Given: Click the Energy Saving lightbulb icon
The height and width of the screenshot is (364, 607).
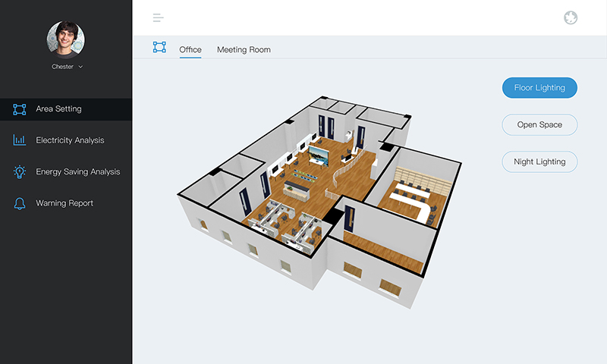Looking at the screenshot, I should (x=20, y=171).
